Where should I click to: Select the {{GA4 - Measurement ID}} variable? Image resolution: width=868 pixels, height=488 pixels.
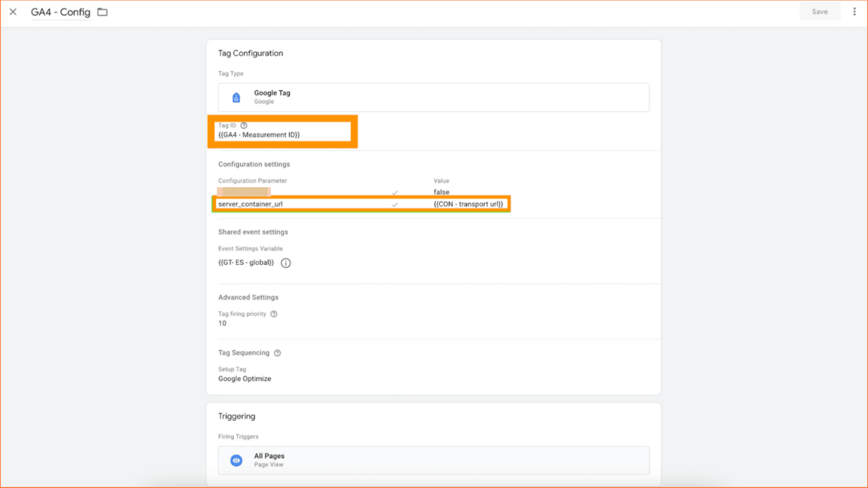(259, 134)
